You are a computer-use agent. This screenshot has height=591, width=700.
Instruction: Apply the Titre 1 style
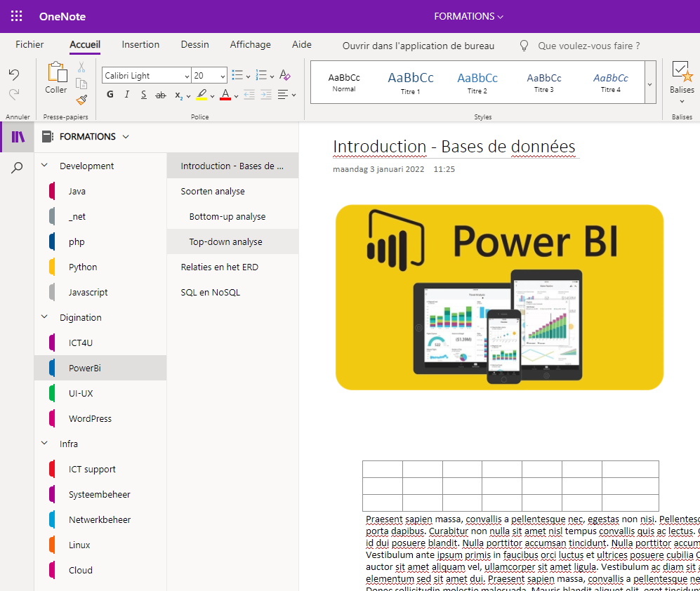(410, 83)
